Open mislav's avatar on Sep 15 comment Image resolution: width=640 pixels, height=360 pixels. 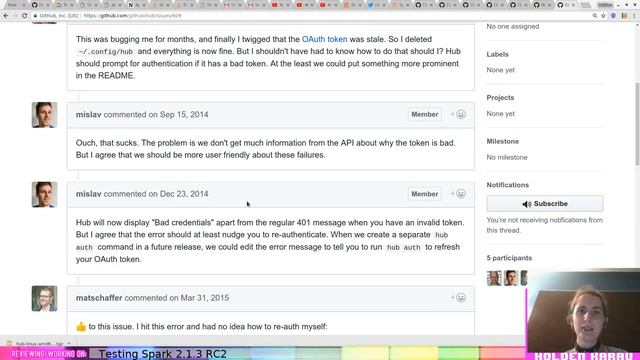[x=44, y=115]
